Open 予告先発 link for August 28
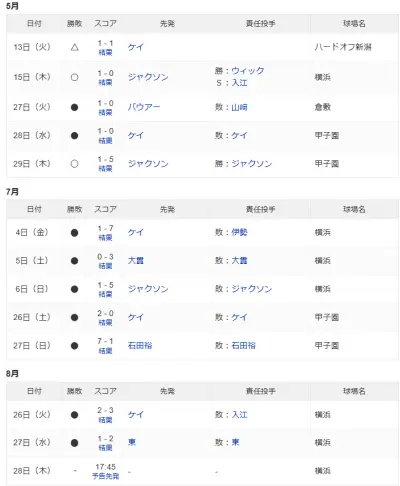The width and height of the screenshot is (400, 486). (x=105, y=476)
